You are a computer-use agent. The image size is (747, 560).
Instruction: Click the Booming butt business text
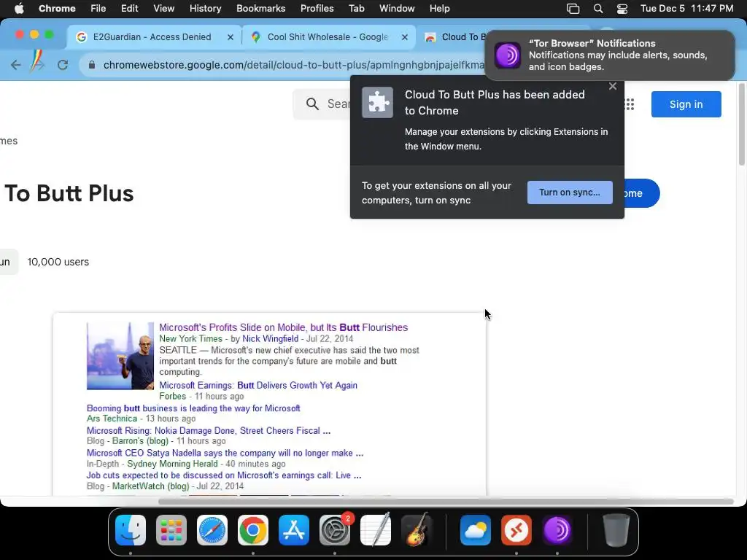click(193, 408)
